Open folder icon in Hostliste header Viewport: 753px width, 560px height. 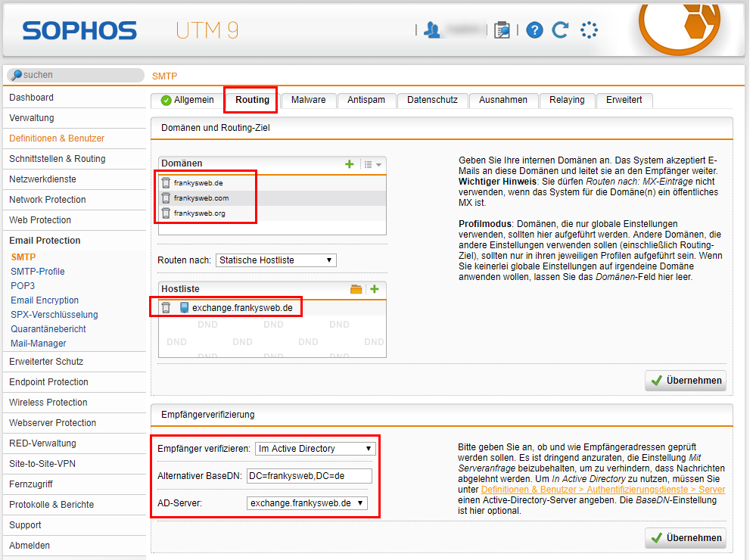[x=356, y=289]
